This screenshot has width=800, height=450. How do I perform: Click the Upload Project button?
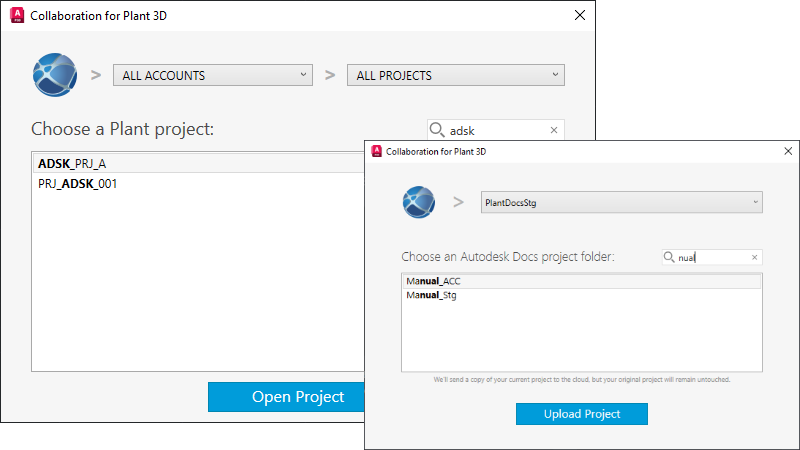click(582, 414)
